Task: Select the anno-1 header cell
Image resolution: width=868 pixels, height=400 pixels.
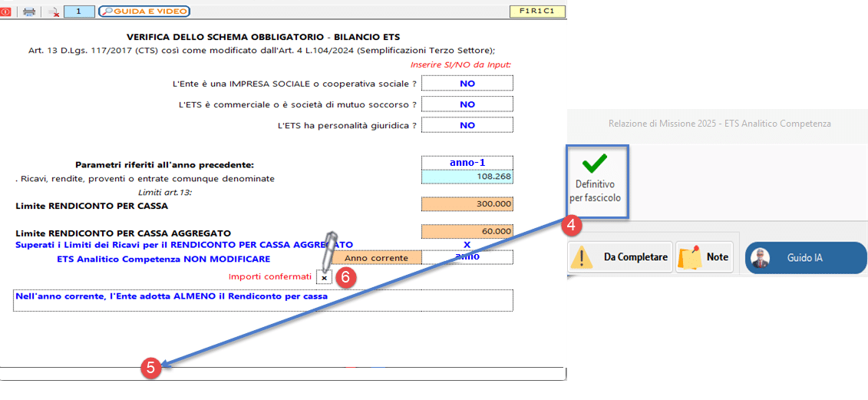Action: click(467, 164)
